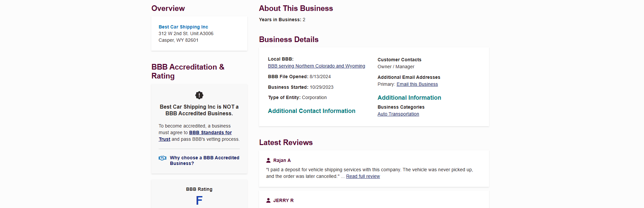Open BBB serving Northern Colorado and Wyoming
The width and height of the screenshot is (644, 208).
tap(316, 66)
